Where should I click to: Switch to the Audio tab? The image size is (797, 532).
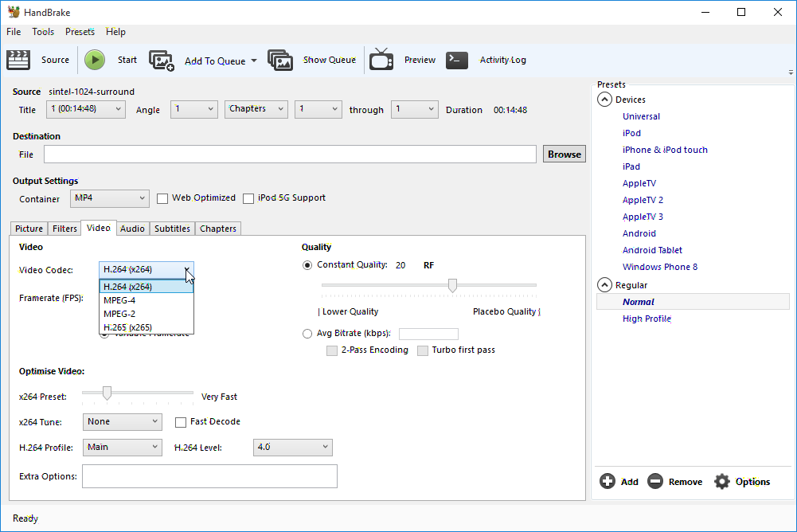(132, 229)
